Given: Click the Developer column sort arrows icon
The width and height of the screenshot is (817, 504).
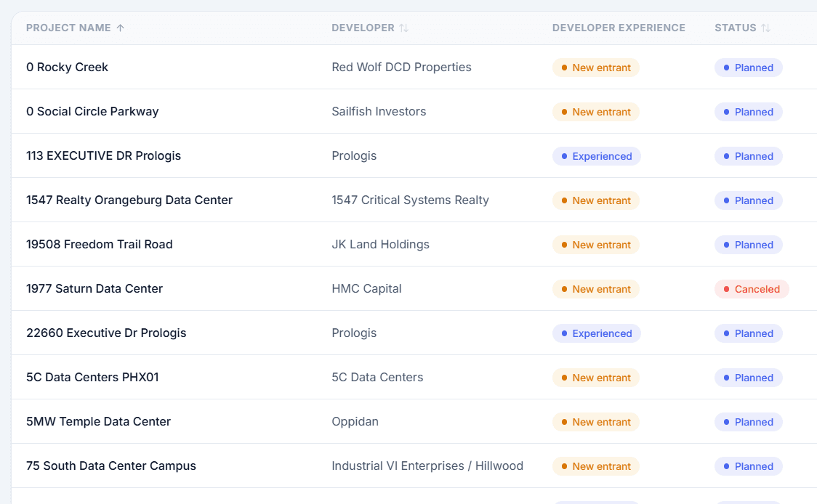Looking at the screenshot, I should (x=404, y=28).
